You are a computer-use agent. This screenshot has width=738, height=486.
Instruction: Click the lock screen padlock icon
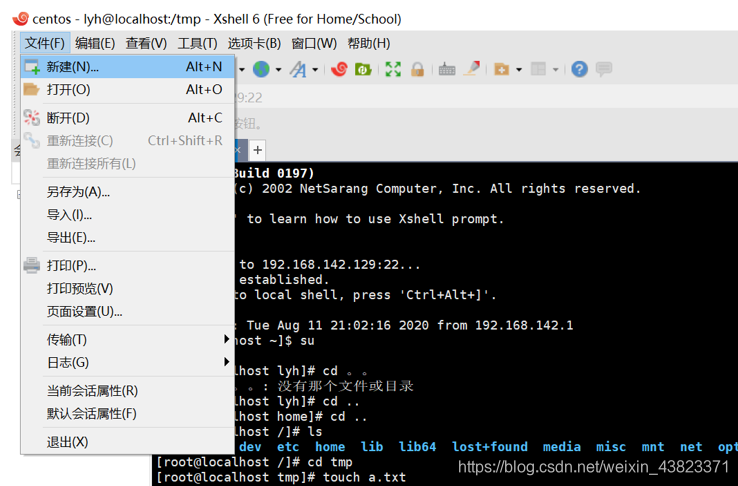[x=417, y=69]
